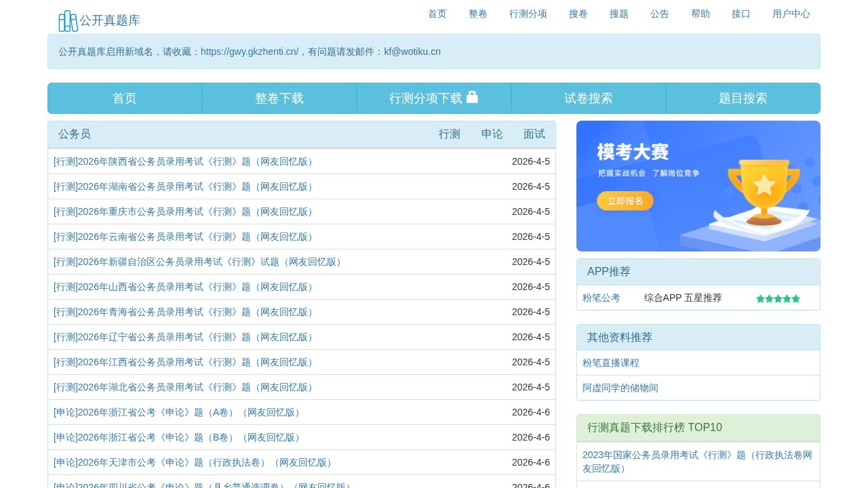
Task: Open the gwy.gkzhenti.cn domain link
Action: (x=249, y=52)
